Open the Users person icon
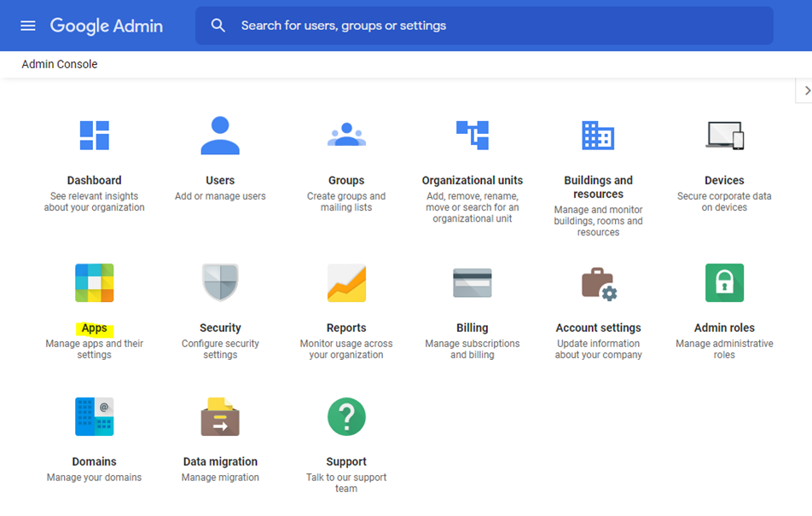Image resolution: width=812 pixels, height=516 pixels. 220,135
